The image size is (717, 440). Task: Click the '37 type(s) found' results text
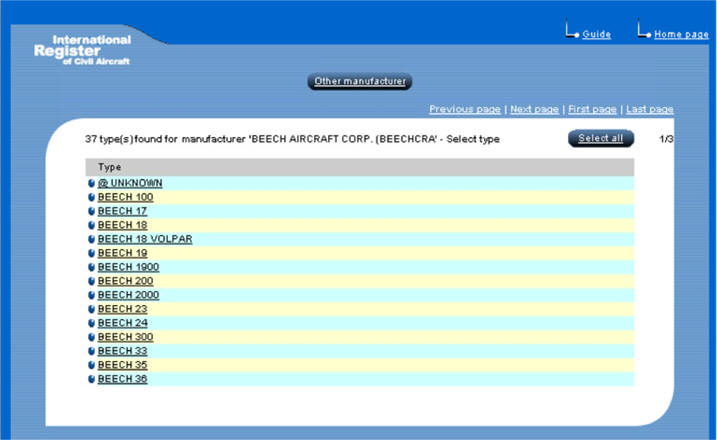pos(292,139)
